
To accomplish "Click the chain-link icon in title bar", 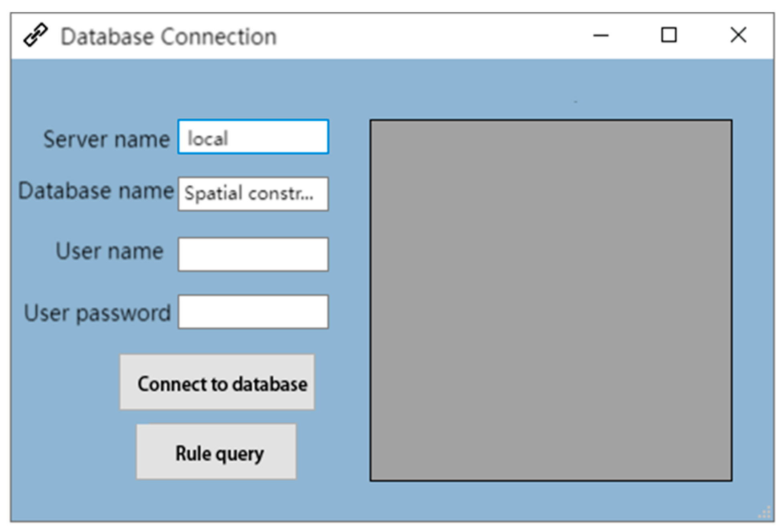I will point(36,35).
